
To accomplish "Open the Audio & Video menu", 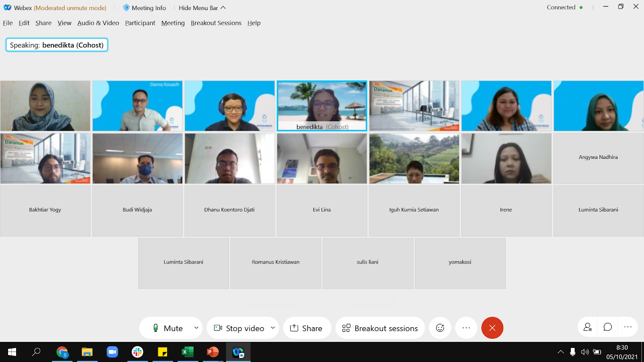I will (98, 23).
